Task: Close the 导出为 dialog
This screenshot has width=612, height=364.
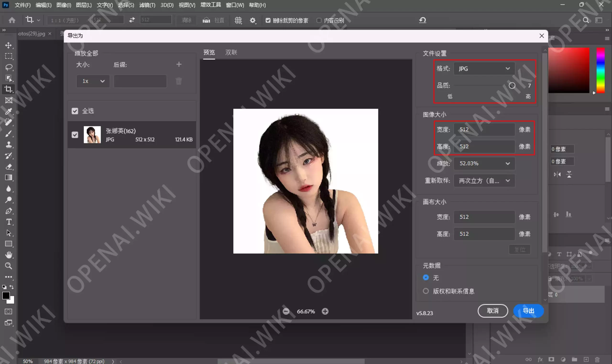Action: pos(541,36)
